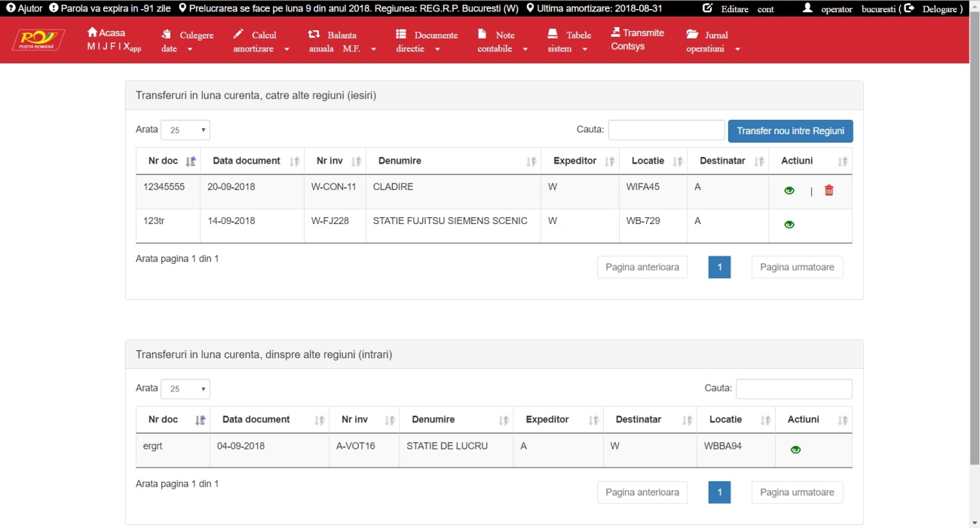Click the Posta Romana logo

point(38,40)
